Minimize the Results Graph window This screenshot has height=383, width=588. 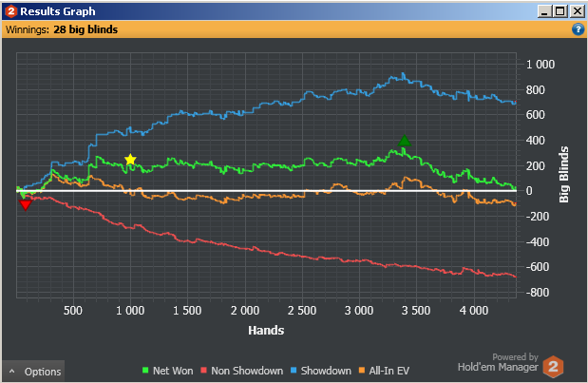click(544, 11)
